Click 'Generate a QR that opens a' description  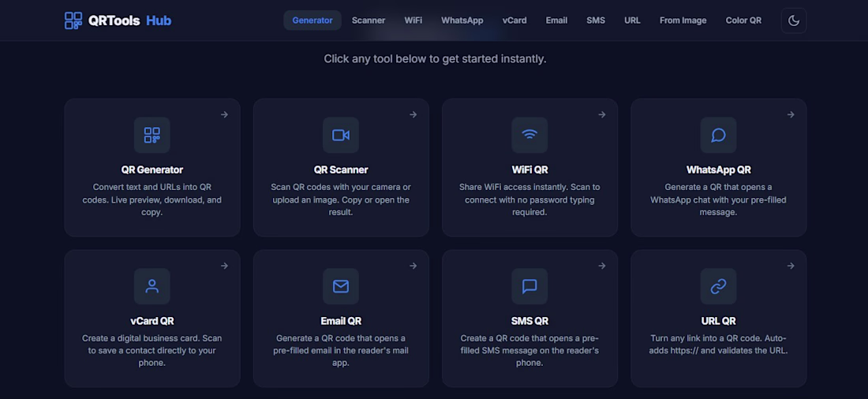pyautogui.click(x=718, y=187)
